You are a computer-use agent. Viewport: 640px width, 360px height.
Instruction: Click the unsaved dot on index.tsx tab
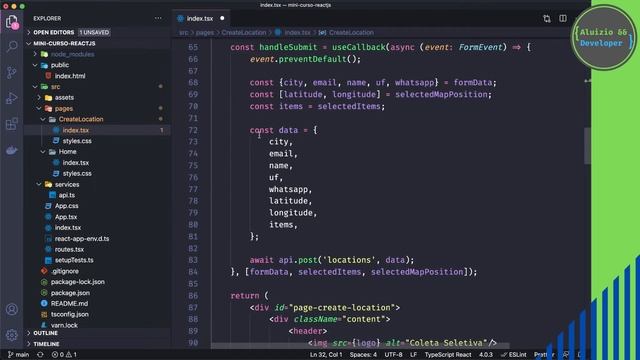point(222,18)
